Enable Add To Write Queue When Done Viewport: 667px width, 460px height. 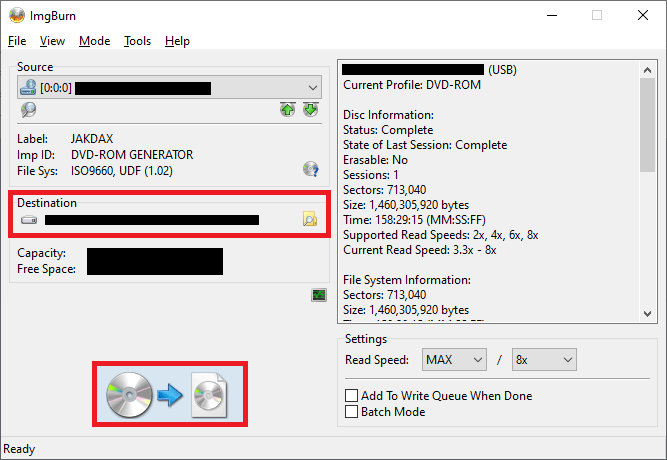tap(352, 396)
